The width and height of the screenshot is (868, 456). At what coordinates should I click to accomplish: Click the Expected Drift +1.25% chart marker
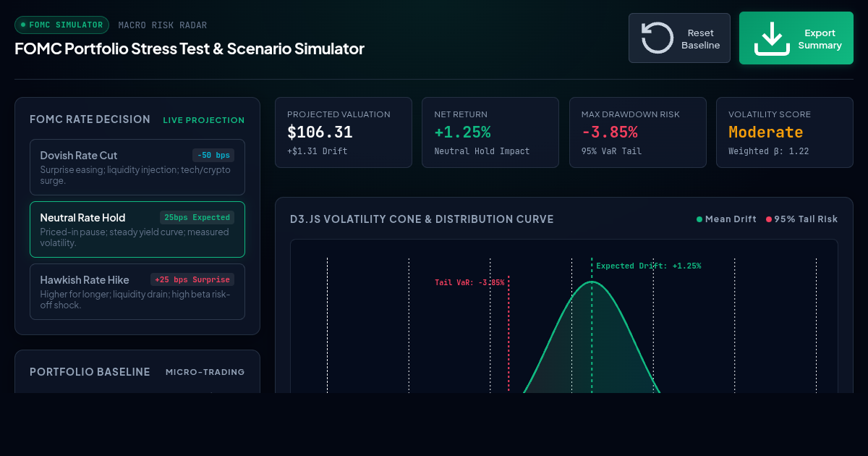point(649,266)
